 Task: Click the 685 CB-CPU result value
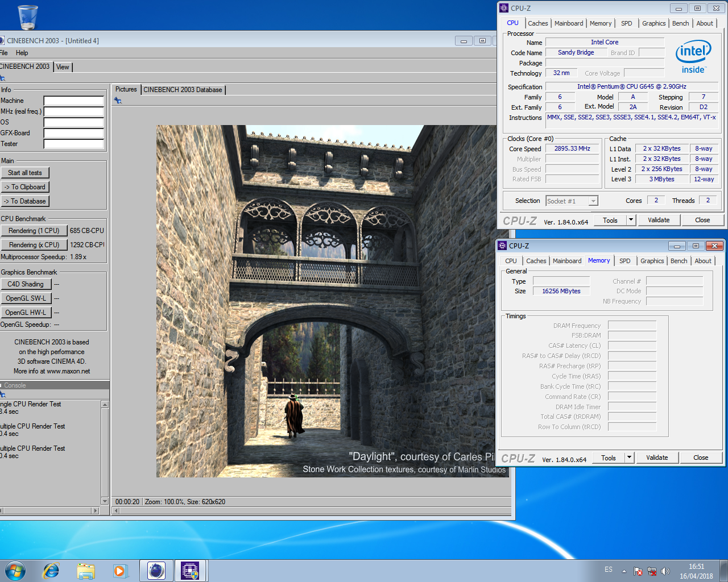87,231
